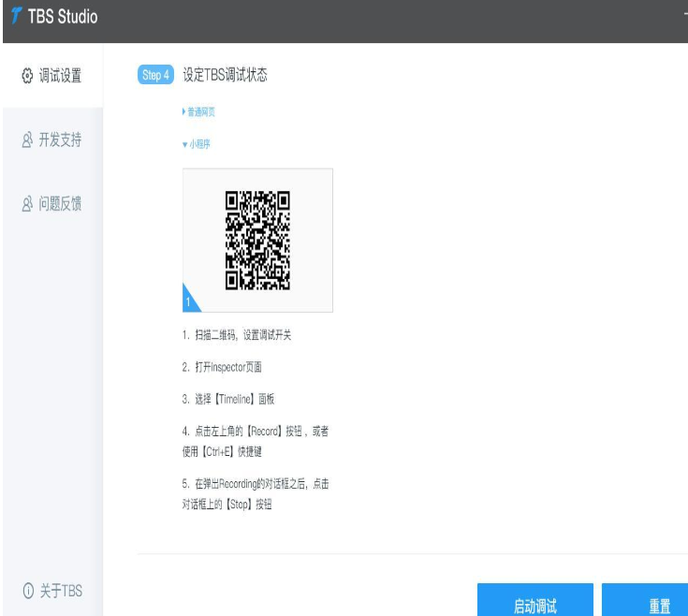Open the 关于TBS sidebar entry
This screenshot has width=688, height=616.
coord(52,591)
